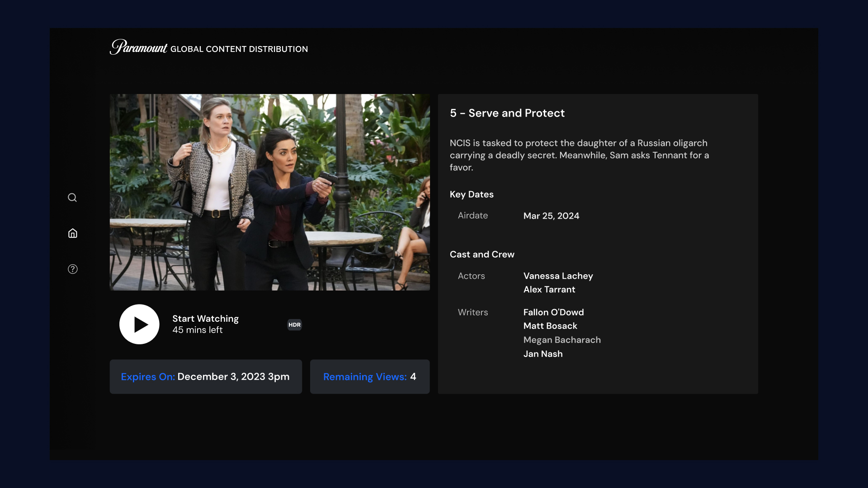Screen dimensions: 868x488
Task: Click the magnifying glass search icon
Action: click(x=72, y=197)
